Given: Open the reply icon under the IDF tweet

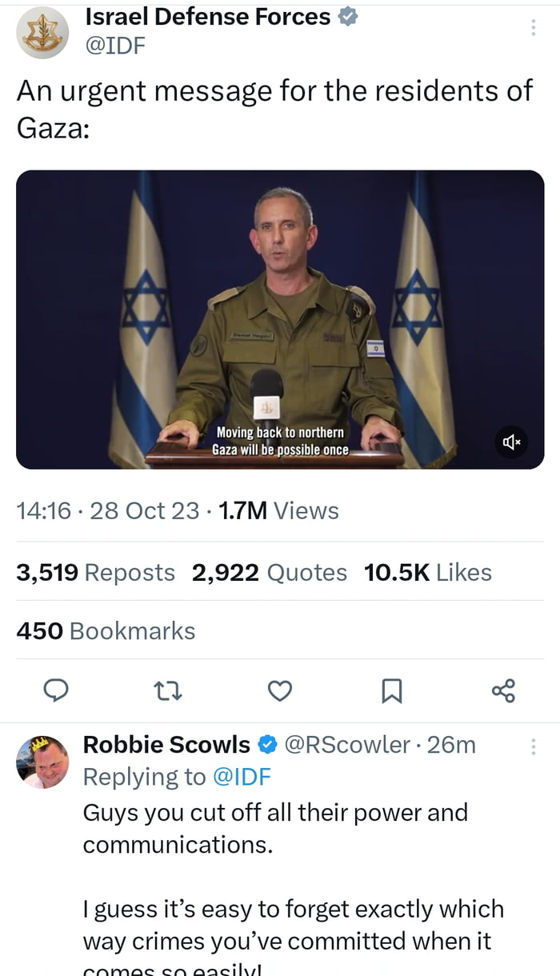Looking at the screenshot, I should point(56,691).
